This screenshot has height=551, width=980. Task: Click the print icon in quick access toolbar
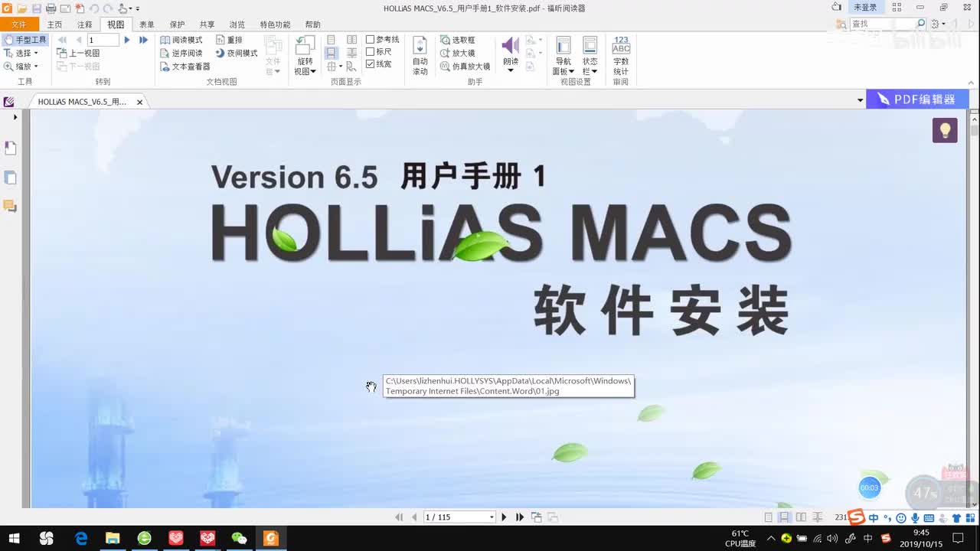click(51, 8)
